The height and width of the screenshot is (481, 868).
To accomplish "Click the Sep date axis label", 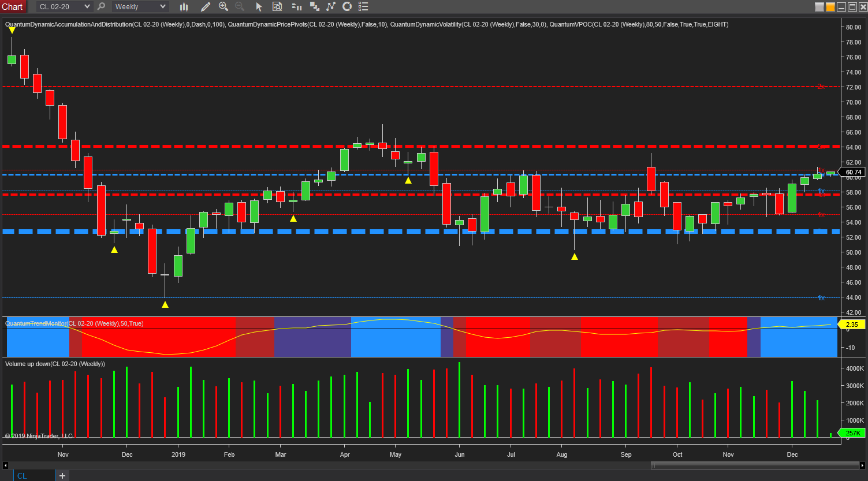I will [626, 454].
